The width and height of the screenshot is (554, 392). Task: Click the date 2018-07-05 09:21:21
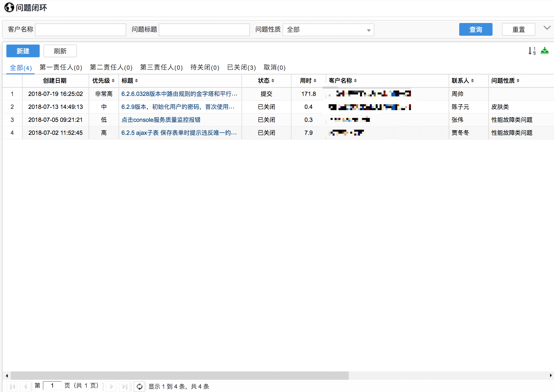[x=56, y=120]
